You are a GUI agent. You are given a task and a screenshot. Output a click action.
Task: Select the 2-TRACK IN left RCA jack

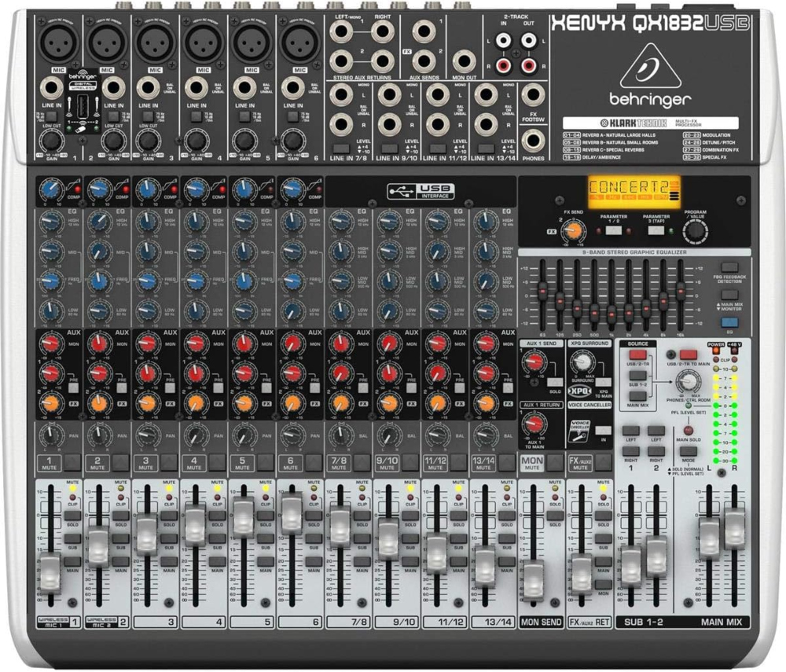coord(503,41)
